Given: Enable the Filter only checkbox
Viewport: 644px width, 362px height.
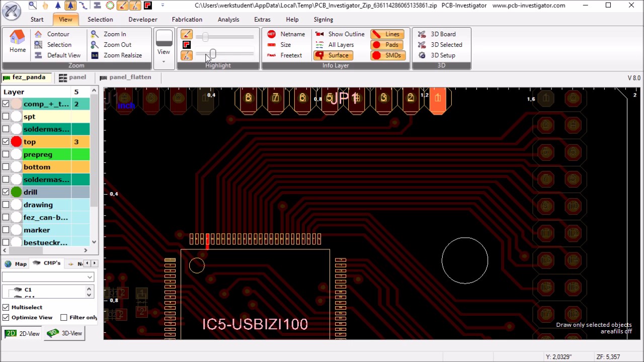Looking at the screenshot, I should (64, 318).
